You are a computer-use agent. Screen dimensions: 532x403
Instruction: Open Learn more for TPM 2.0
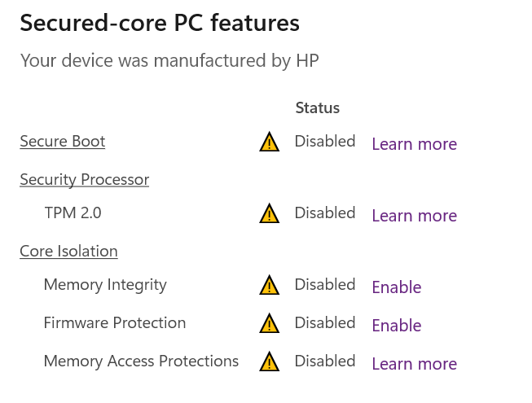pos(414,216)
